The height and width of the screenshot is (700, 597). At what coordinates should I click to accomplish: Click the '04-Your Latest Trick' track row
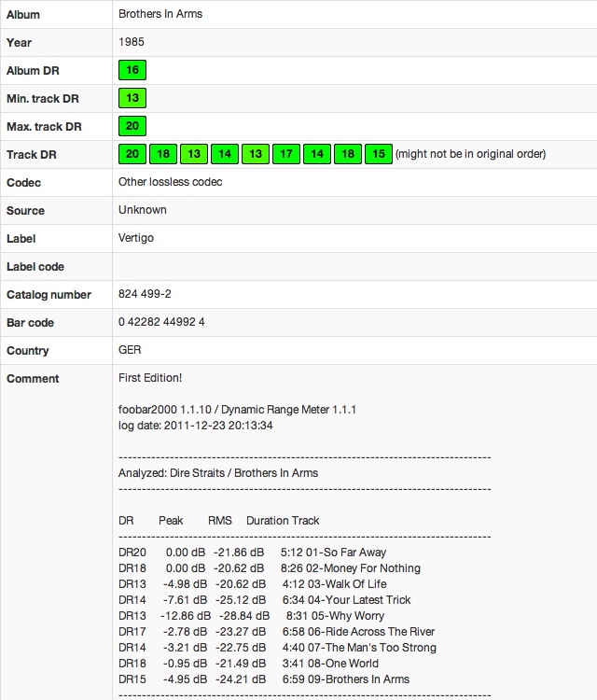coord(264,600)
